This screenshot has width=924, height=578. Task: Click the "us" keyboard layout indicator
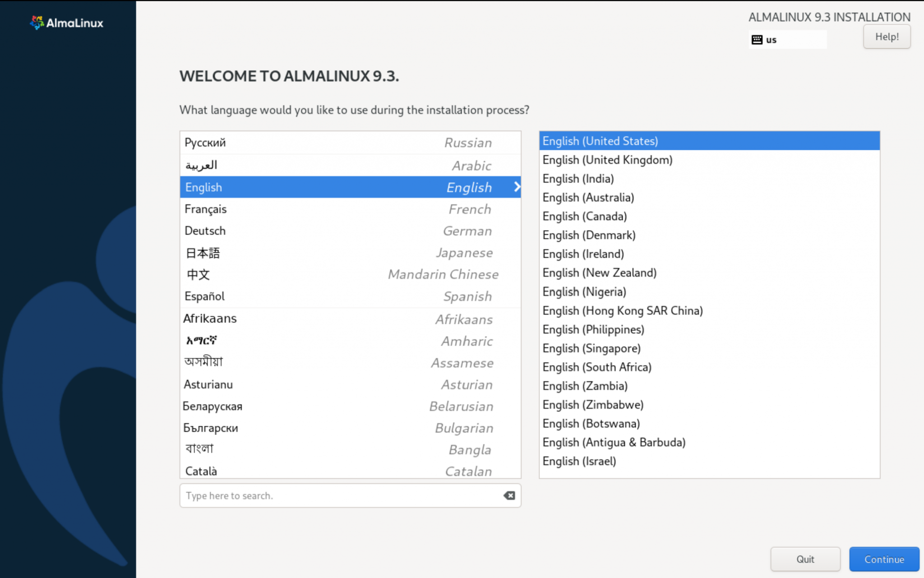pyautogui.click(x=772, y=40)
